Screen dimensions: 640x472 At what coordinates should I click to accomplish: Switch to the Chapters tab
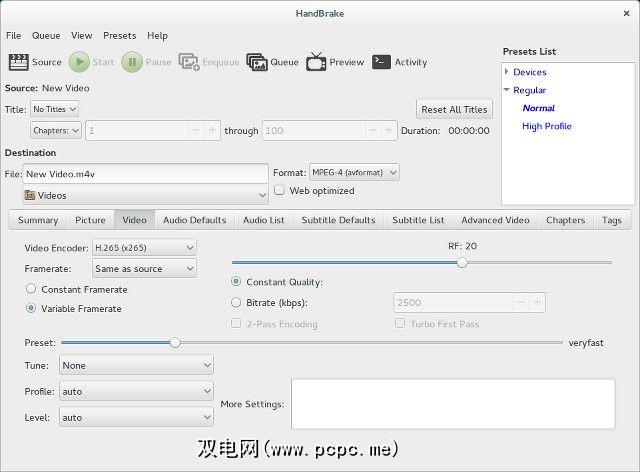(566, 220)
